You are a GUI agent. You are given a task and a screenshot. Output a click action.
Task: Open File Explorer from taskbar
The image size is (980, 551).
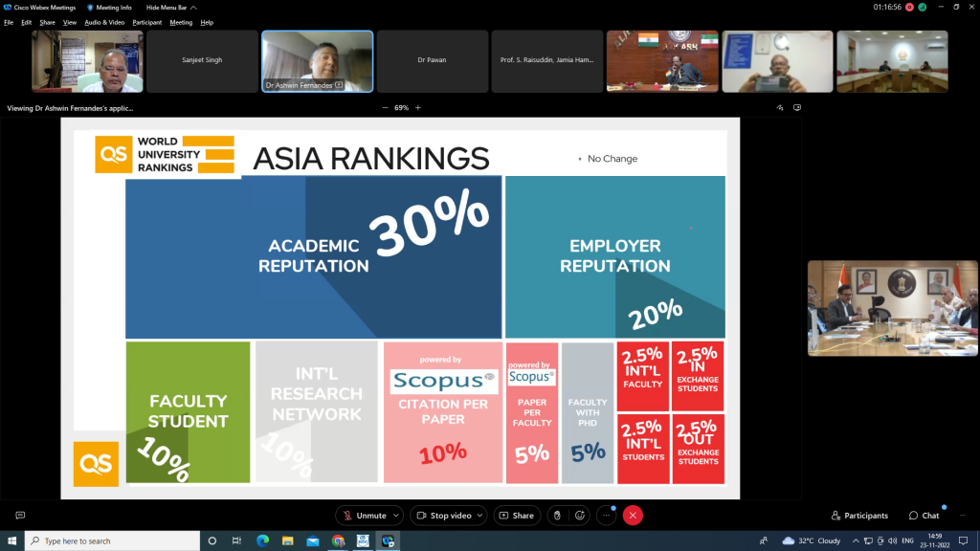coord(287,541)
